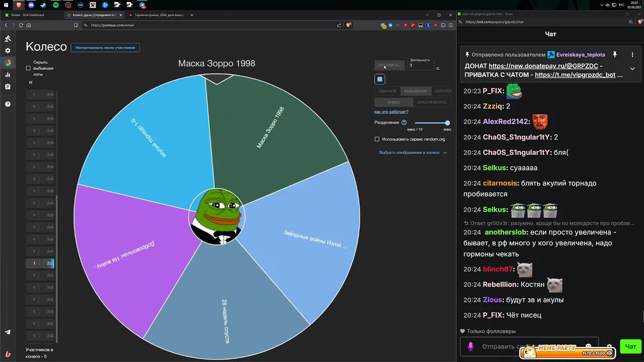Switch keyboard language via РУС indicator
The width and height of the screenshot is (644, 362).
(x=621, y=5)
